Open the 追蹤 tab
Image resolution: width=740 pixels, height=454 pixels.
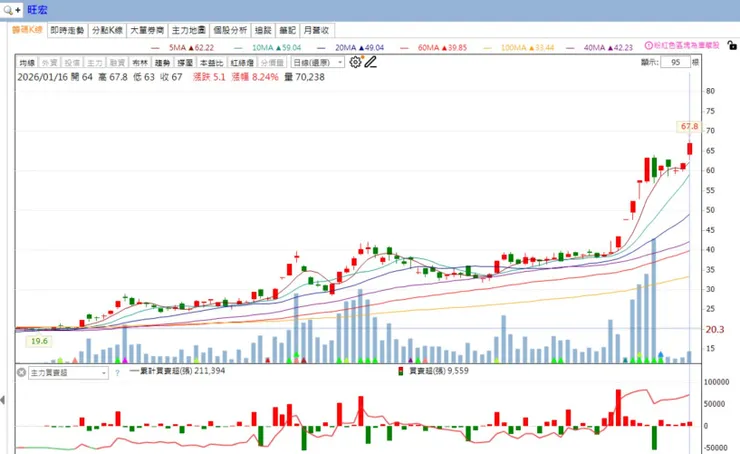(x=263, y=30)
